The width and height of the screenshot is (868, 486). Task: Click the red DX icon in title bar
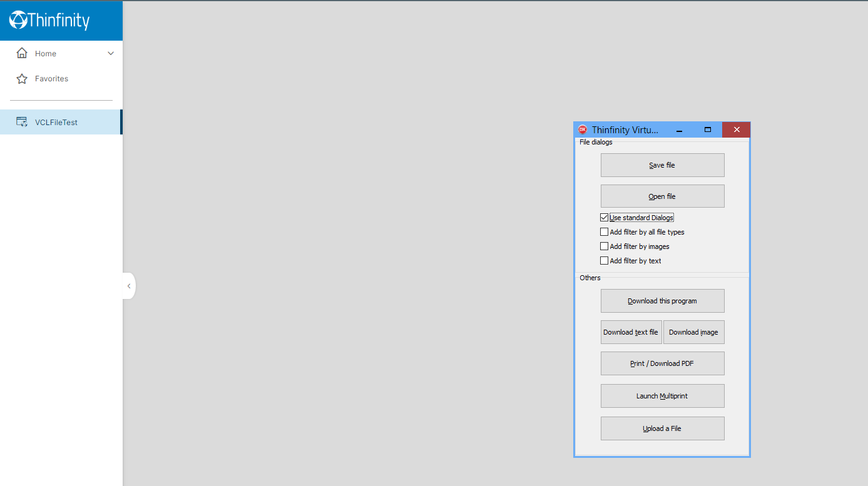[x=583, y=129]
